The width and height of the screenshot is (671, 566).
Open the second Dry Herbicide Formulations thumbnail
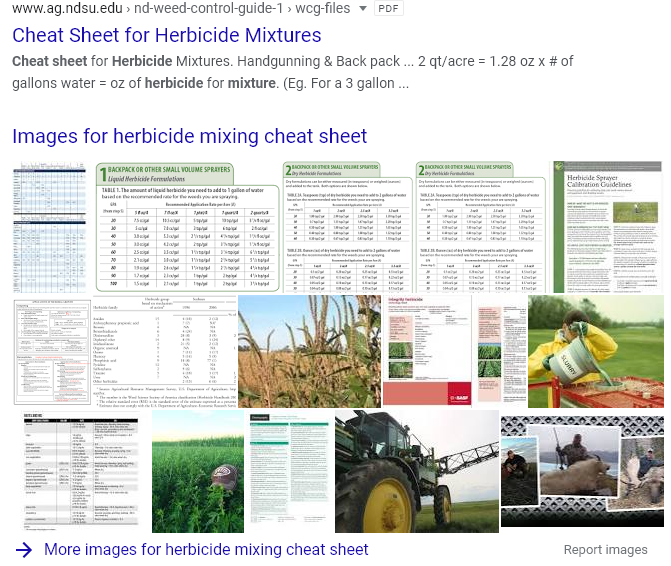[481, 227]
